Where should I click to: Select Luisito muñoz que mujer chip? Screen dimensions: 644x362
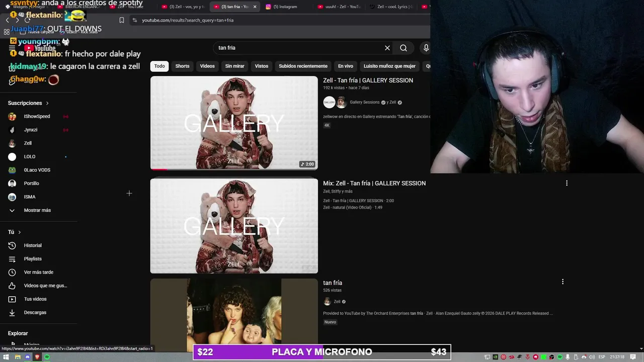[x=389, y=66]
